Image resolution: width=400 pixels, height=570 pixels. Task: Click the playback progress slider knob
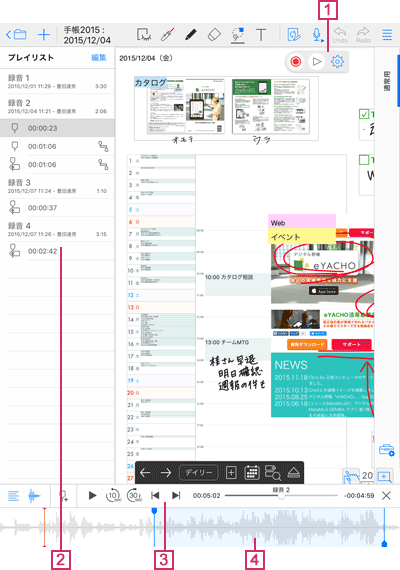[281, 496]
